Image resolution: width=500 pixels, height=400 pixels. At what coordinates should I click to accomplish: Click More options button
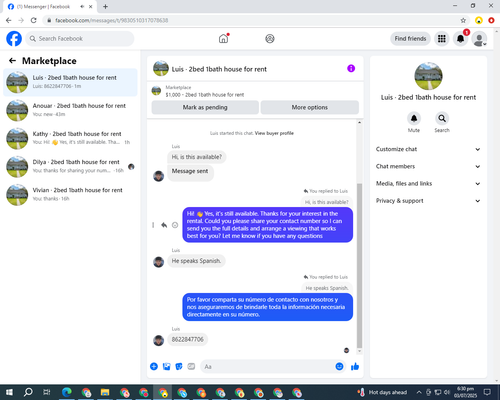click(310, 107)
